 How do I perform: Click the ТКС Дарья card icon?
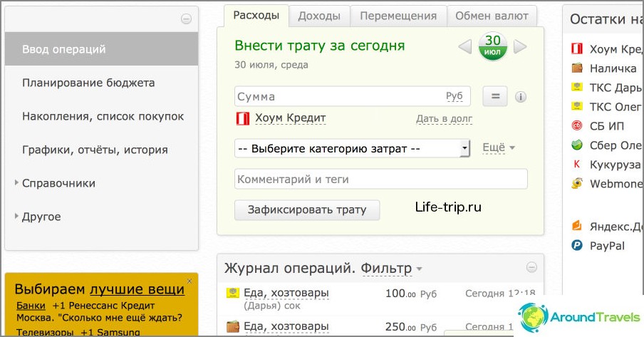577,87
